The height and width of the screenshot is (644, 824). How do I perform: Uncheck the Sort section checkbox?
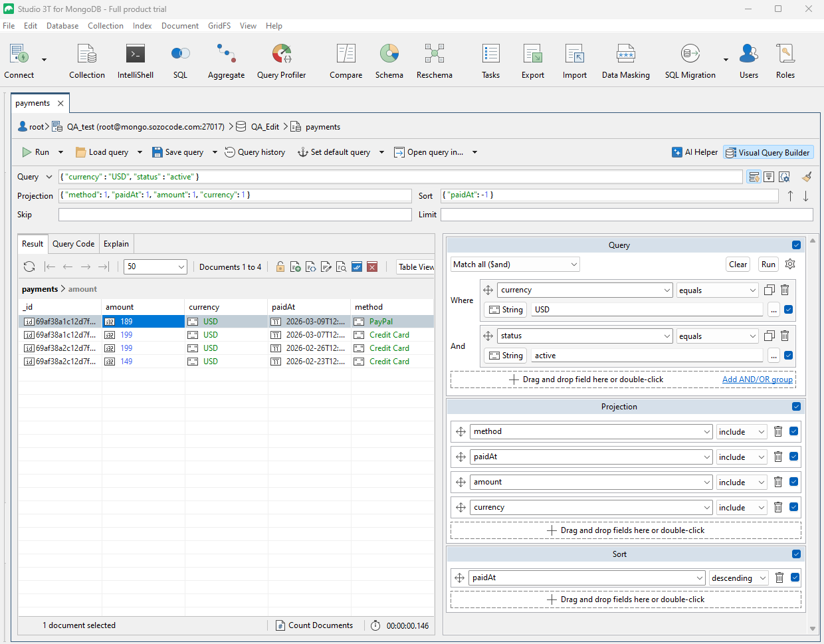797,554
